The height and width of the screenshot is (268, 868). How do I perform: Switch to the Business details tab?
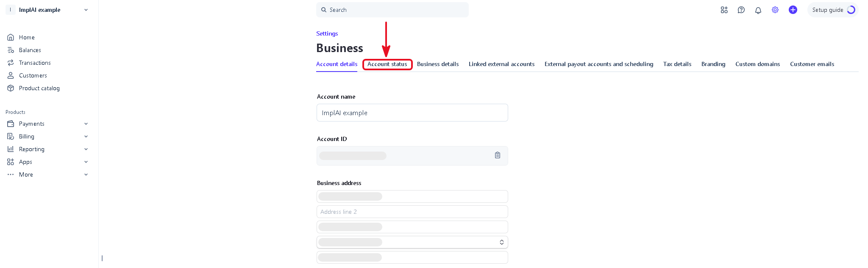pyautogui.click(x=438, y=64)
